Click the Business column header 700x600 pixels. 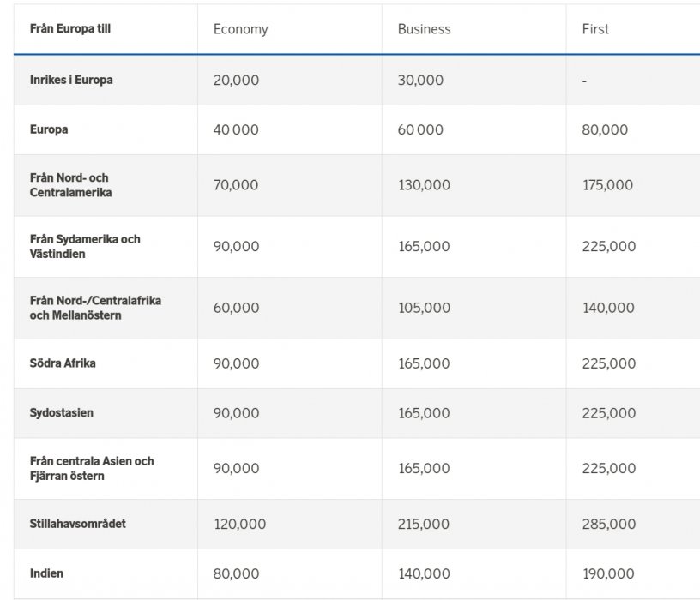point(424,29)
